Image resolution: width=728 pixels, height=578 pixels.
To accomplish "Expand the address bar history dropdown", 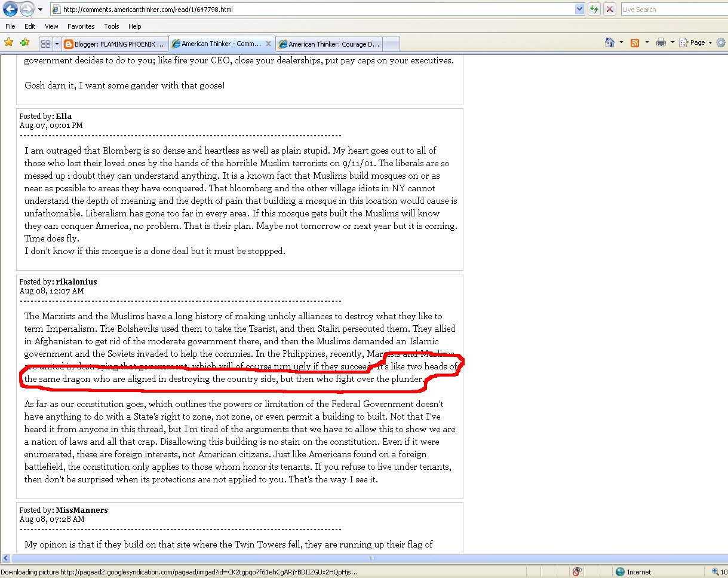I will [579, 10].
